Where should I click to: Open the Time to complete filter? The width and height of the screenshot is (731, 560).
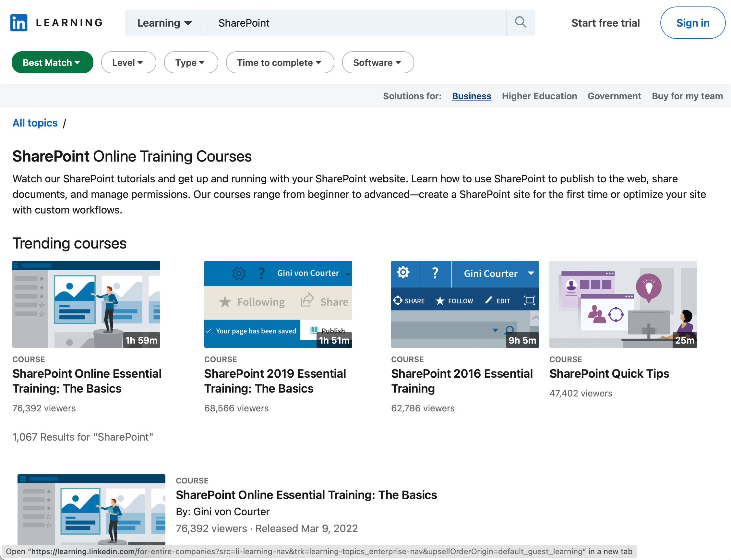click(280, 62)
